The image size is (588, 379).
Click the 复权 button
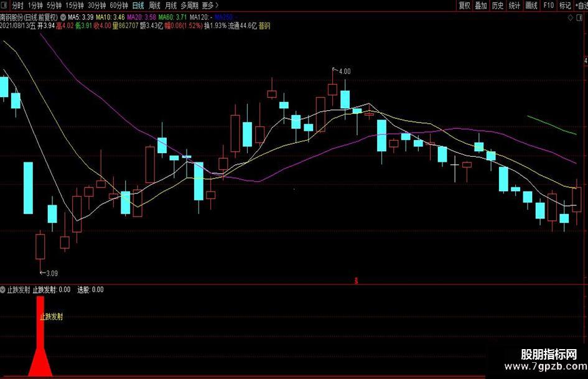464,5
